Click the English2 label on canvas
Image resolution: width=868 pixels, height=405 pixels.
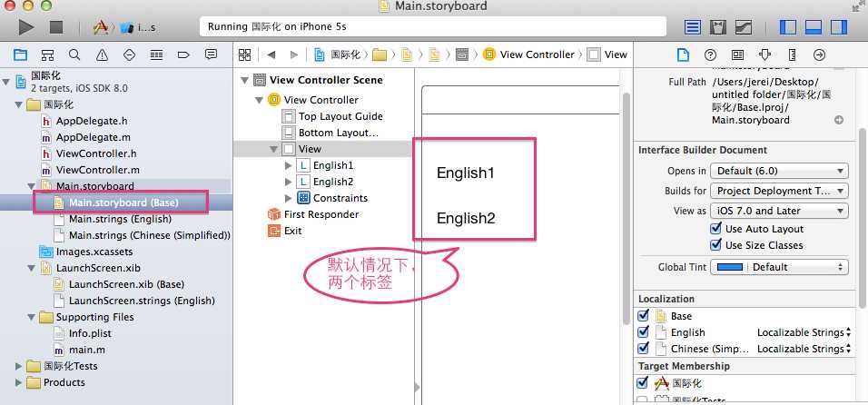[x=466, y=218]
